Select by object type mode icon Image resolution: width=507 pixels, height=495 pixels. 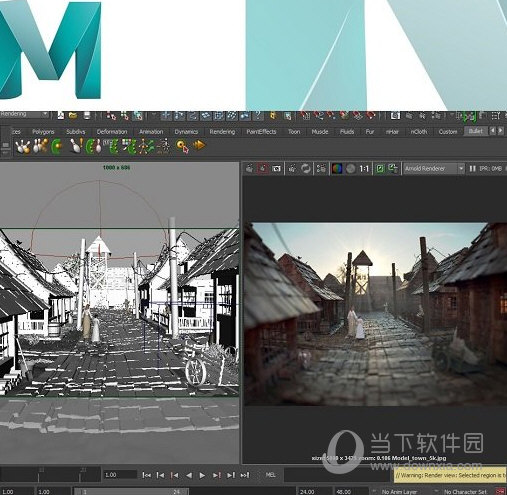[x=125, y=115]
